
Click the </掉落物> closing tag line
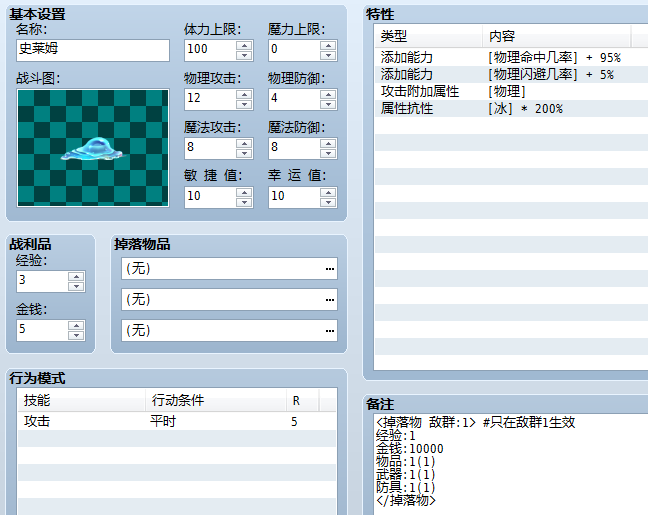pyautogui.click(x=406, y=501)
